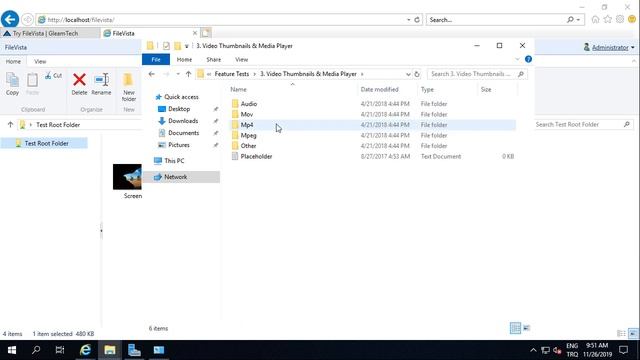The width and height of the screenshot is (640, 360).
Task: Open the browser address bar dropdown arrow
Action: (x=409, y=20)
